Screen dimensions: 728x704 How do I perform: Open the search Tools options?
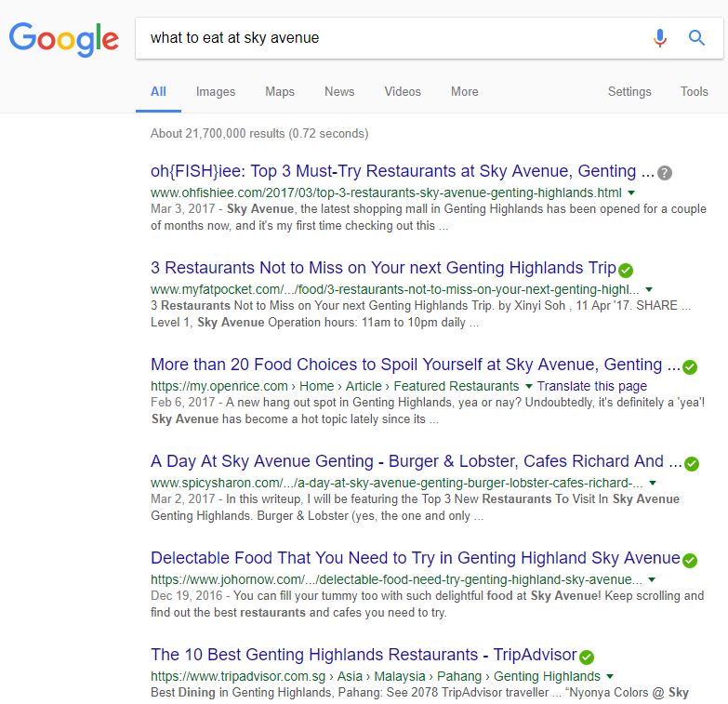tap(695, 91)
